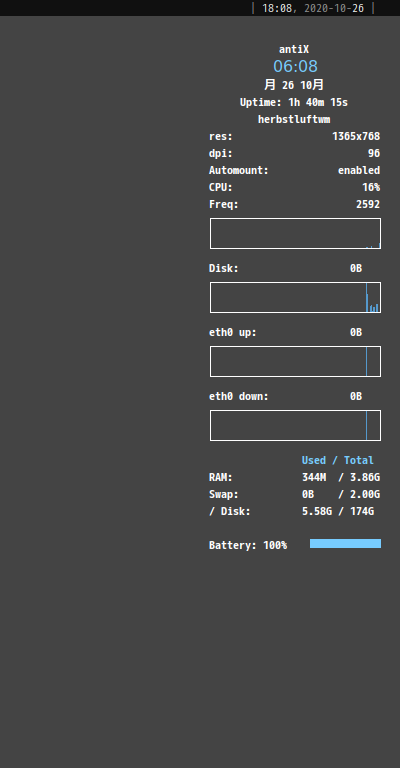400x768 pixels.
Task: Click the Freq: label
Action: (x=224, y=204)
